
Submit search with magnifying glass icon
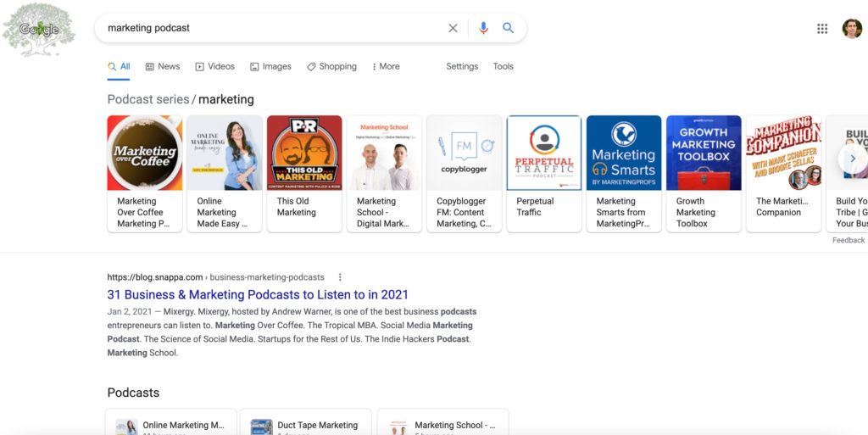pos(509,28)
